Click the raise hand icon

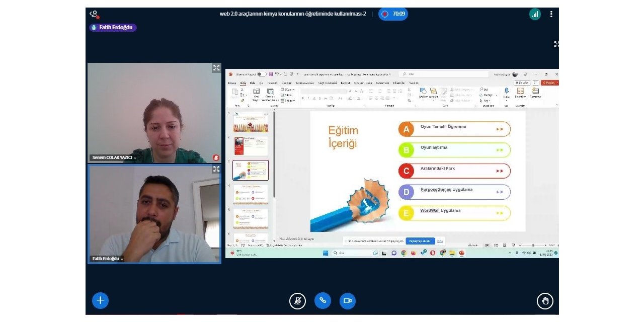point(545,301)
